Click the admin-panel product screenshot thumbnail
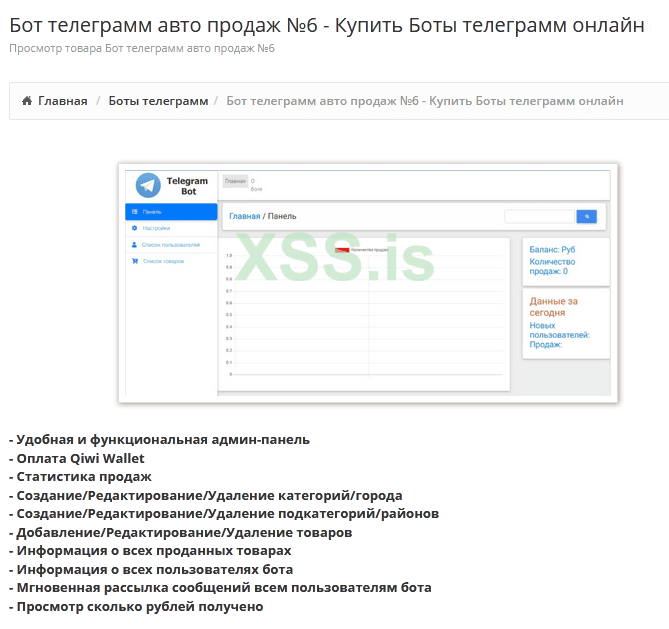Screen dimensions: 669x629 (368, 283)
